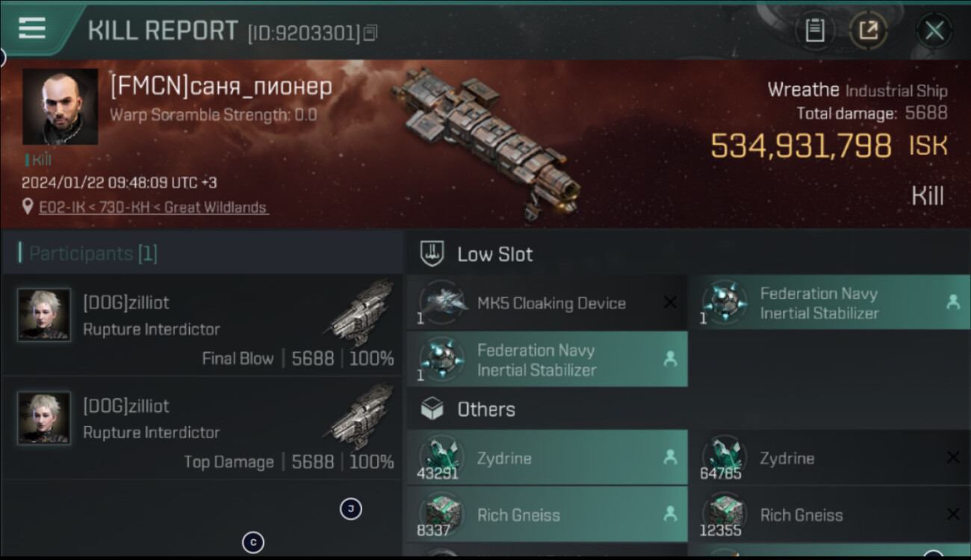This screenshot has height=560, width=971.
Task: Share the kill report
Action: (868, 31)
